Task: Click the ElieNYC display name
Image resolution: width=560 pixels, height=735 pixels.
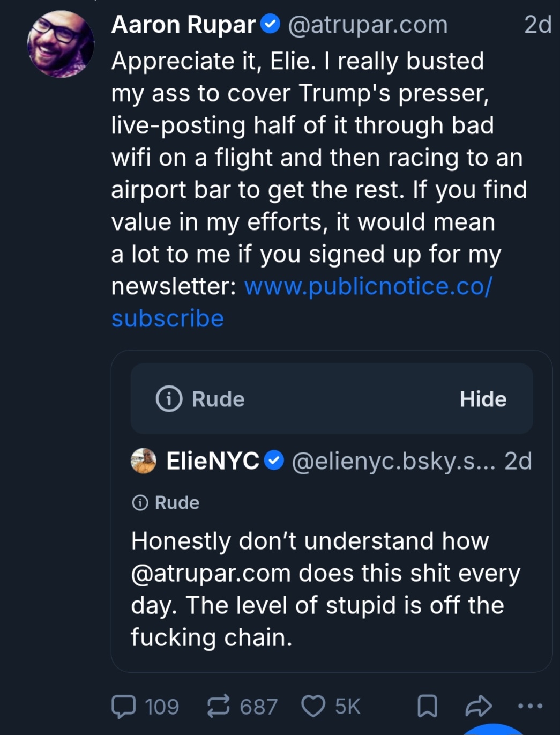Action: coord(212,461)
